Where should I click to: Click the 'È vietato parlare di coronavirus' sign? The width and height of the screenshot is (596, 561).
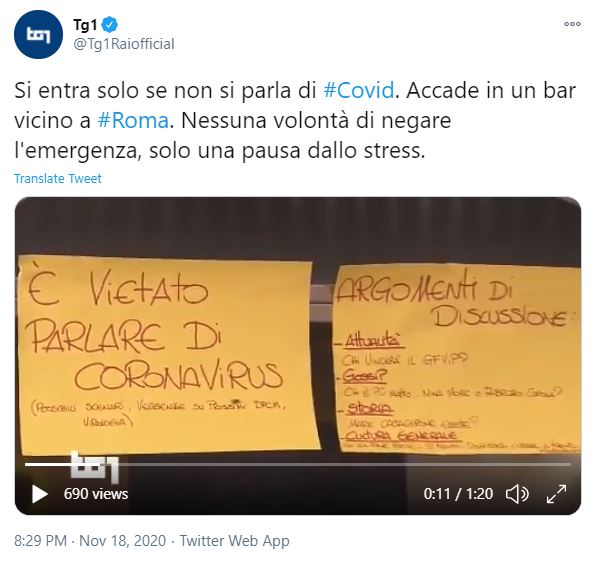click(167, 355)
